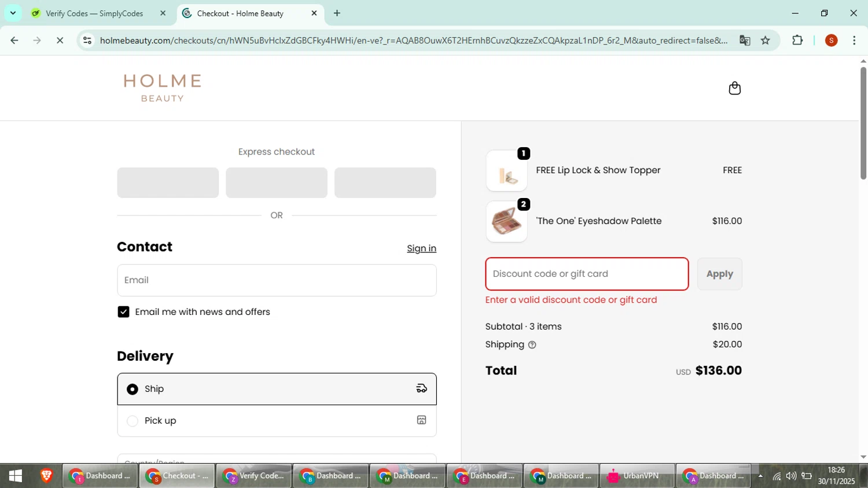Screen dimensions: 868x488
Task: Click the truck icon in Ship row
Action: 421,388
